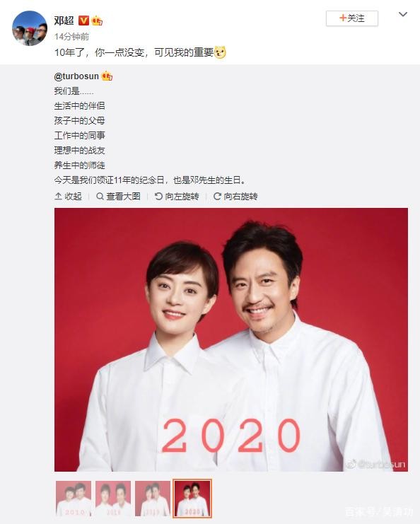Open 邓超's profile avatar

[x=30, y=28]
